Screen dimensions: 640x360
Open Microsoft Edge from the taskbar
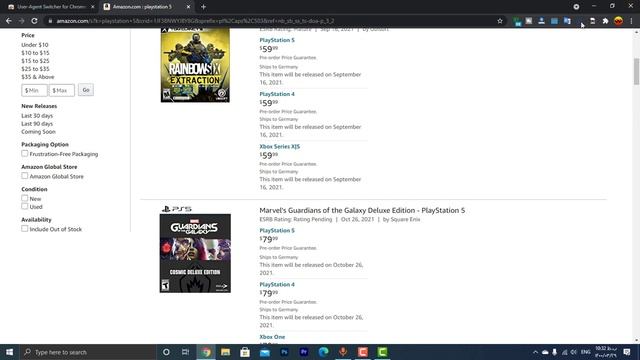click(323, 352)
